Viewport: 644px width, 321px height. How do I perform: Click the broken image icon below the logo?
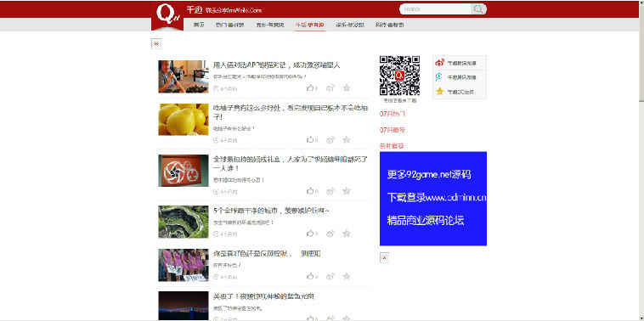tap(156, 43)
